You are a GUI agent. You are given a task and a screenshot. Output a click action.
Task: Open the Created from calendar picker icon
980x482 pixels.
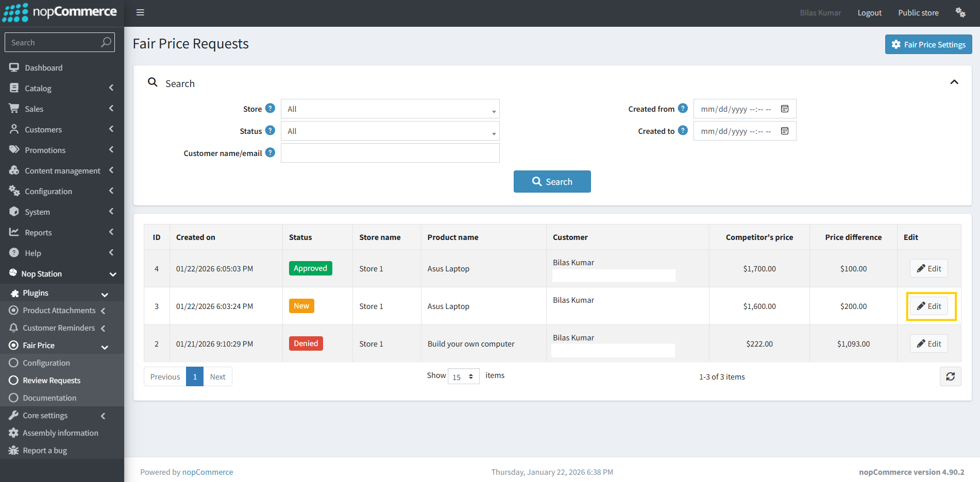click(x=785, y=109)
